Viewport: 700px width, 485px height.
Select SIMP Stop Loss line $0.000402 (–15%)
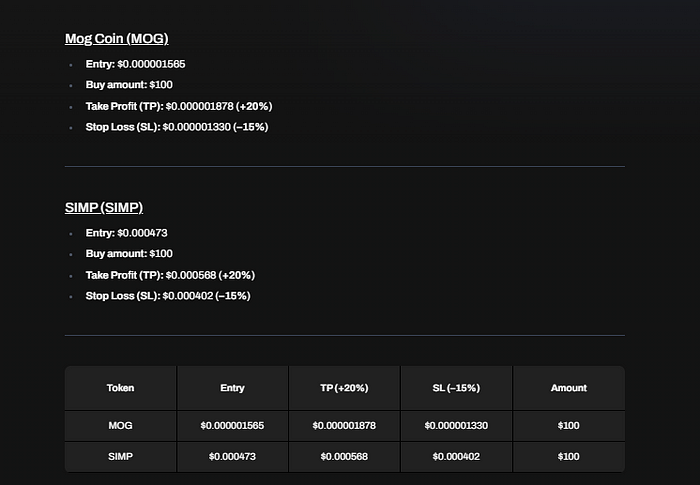click(168, 296)
